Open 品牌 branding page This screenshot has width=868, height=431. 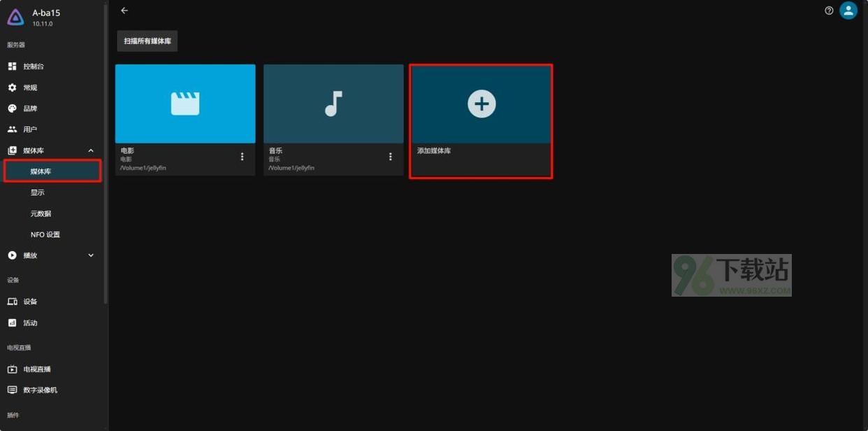30,108
